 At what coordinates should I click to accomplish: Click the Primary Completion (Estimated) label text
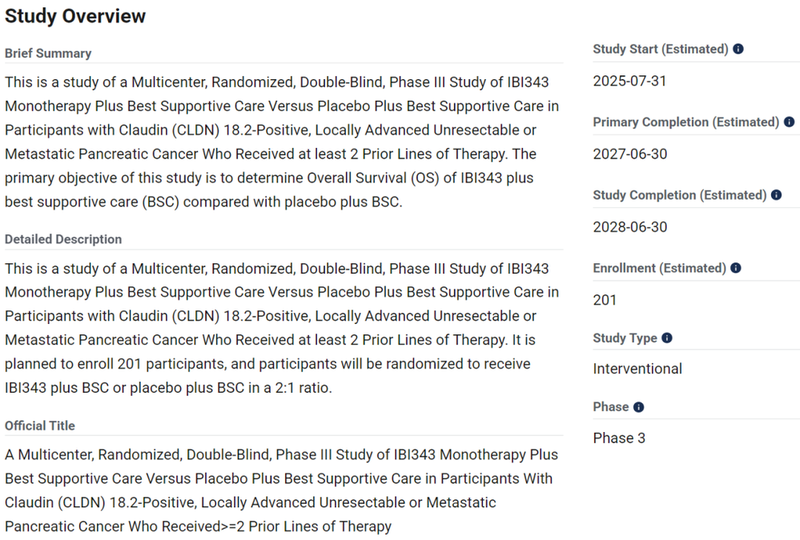(686, 122)
